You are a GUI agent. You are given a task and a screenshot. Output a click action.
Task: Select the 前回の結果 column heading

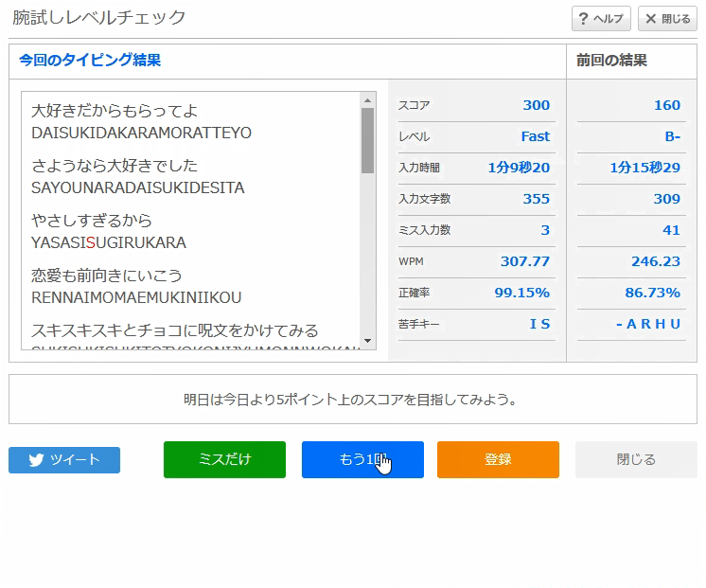pos(612,61)
